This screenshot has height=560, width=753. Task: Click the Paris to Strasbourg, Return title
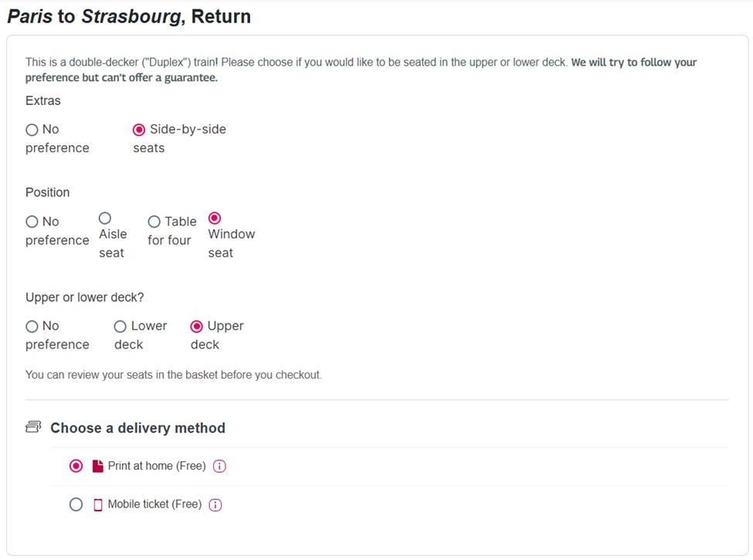pyautogui.click(x=129, y=16)
